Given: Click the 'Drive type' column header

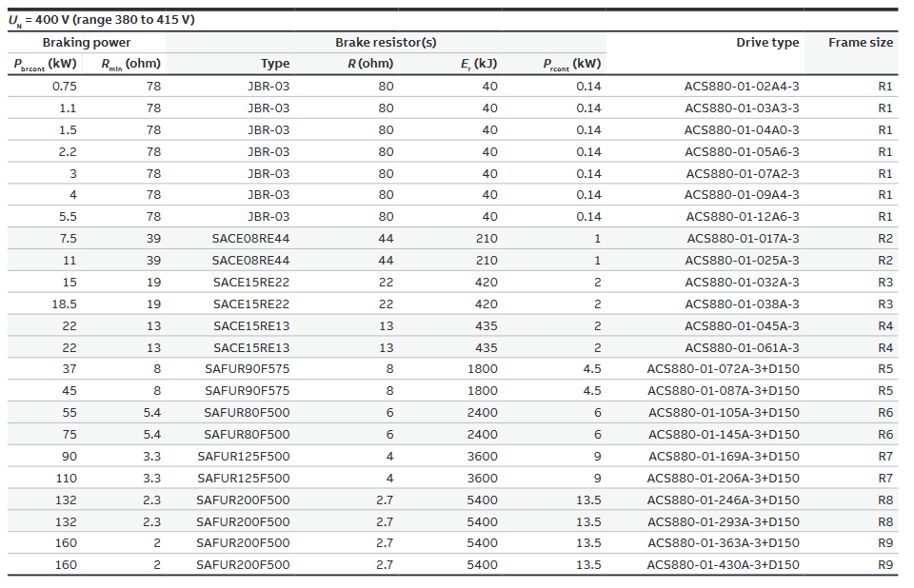Looking at the screenshot, I should (x=767, y=43).
